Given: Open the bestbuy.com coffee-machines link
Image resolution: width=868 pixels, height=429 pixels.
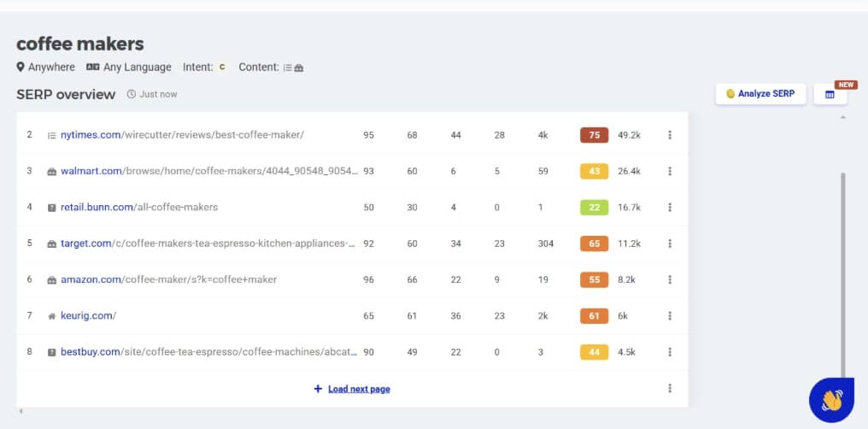Looking at the screenshot, I should click(x=208, y=351).
